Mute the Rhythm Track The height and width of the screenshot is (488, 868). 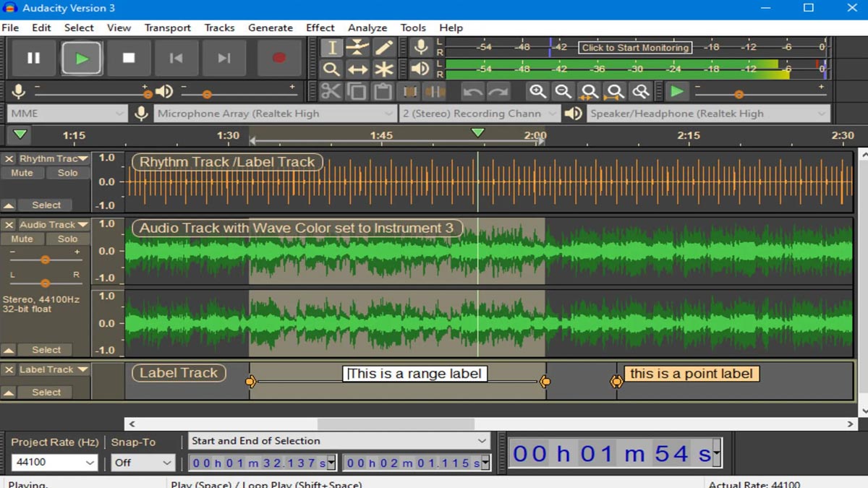[22, 173]
